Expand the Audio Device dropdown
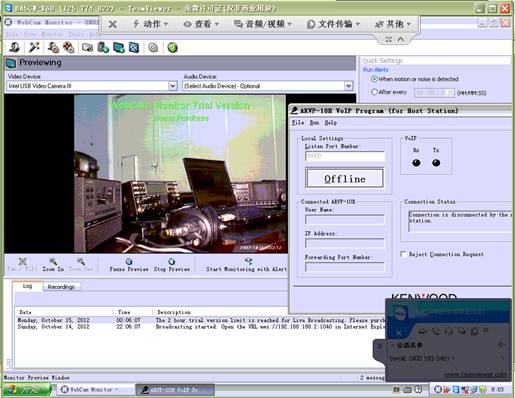 pyautogui.click(x=348, y=86)
